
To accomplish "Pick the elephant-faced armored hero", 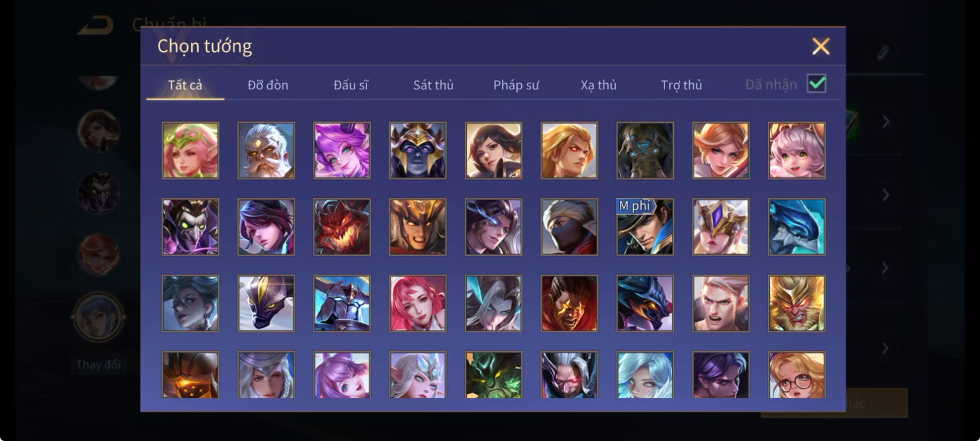I will (645, 150).
